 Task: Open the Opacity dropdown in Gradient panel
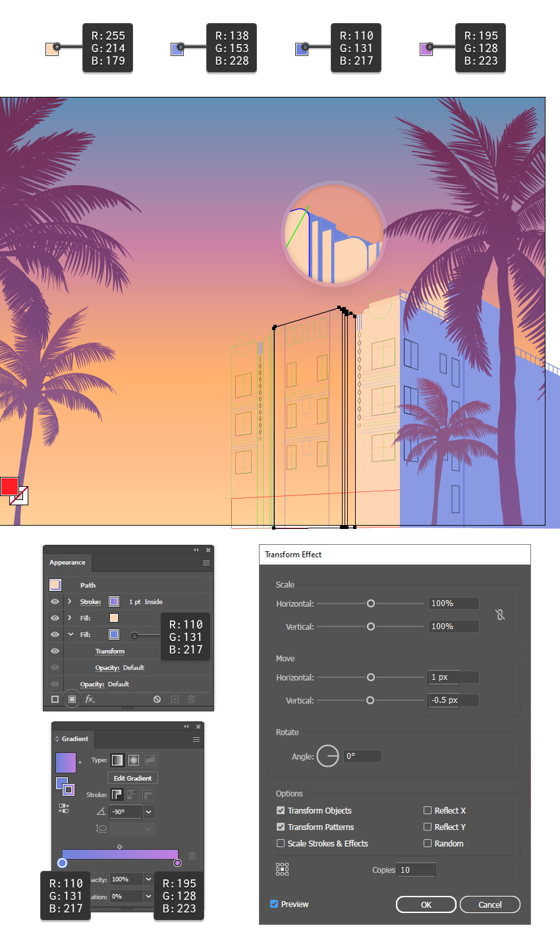coord(148,879)
